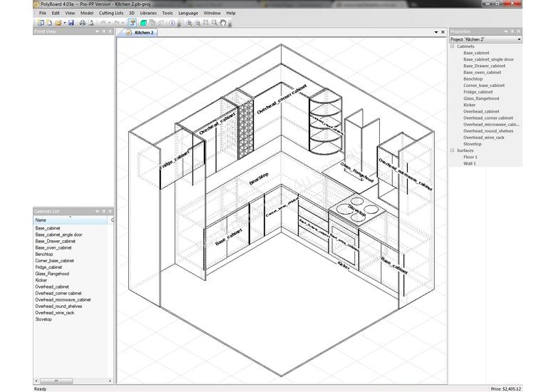Open print preview icon
The width and height of the screenshot is (556, 392).
click(91, 23)
